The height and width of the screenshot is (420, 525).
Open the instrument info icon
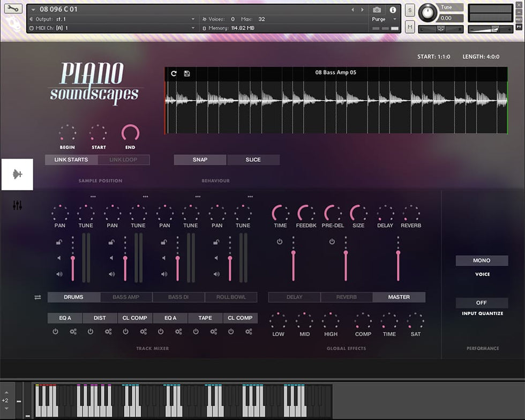[x=393, y=10]
